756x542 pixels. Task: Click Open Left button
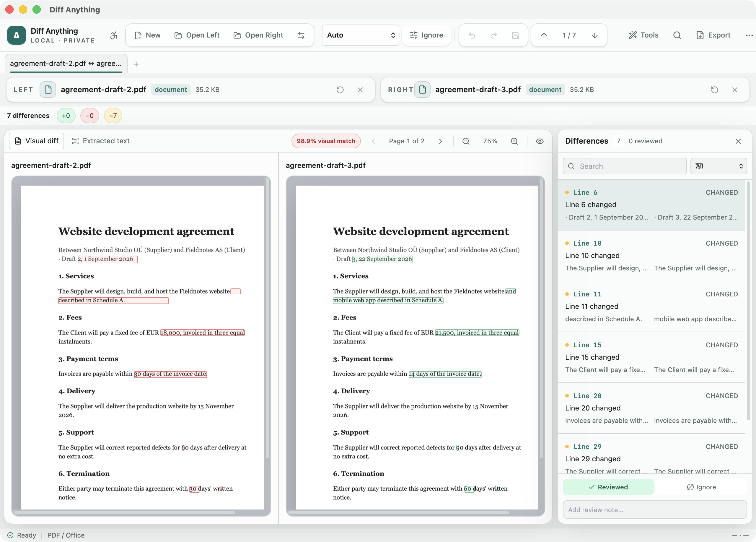(197, 35)
